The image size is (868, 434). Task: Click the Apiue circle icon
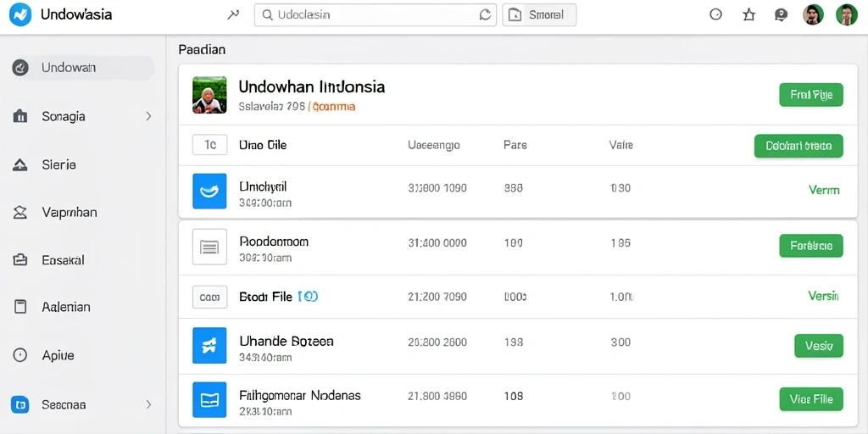point(20,355)
